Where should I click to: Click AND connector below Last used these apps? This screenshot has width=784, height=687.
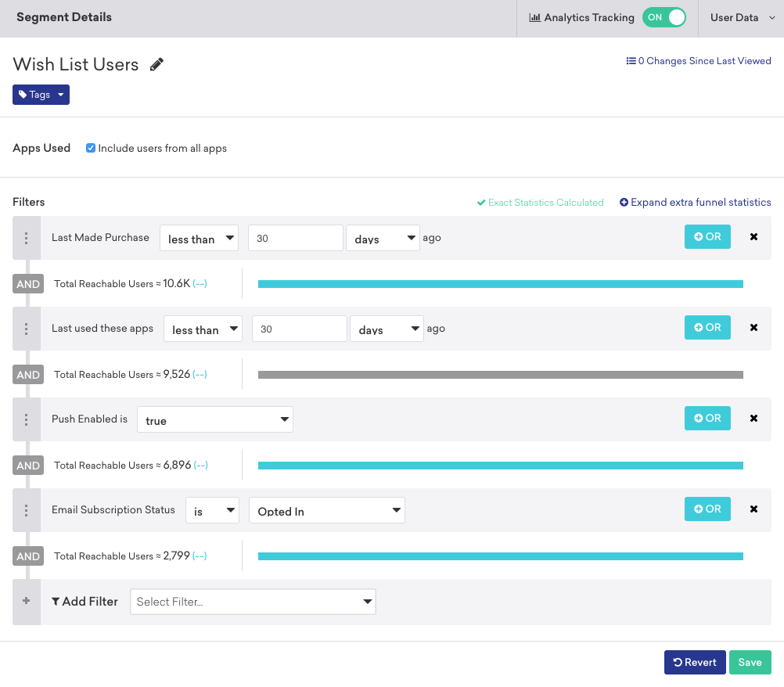tap(28, 375)
